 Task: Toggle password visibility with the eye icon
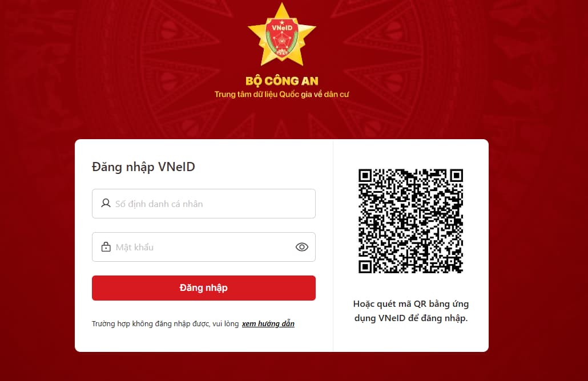point(302,247)
